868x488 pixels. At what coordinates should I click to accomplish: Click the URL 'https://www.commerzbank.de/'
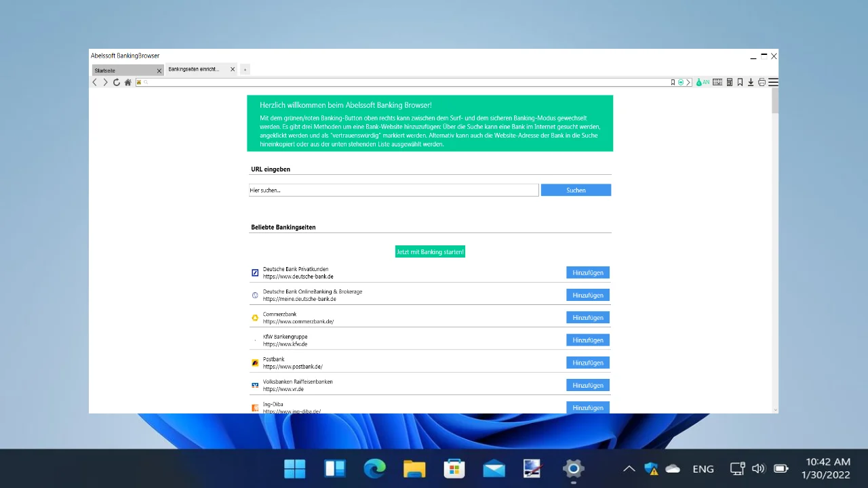click(298, 321)
